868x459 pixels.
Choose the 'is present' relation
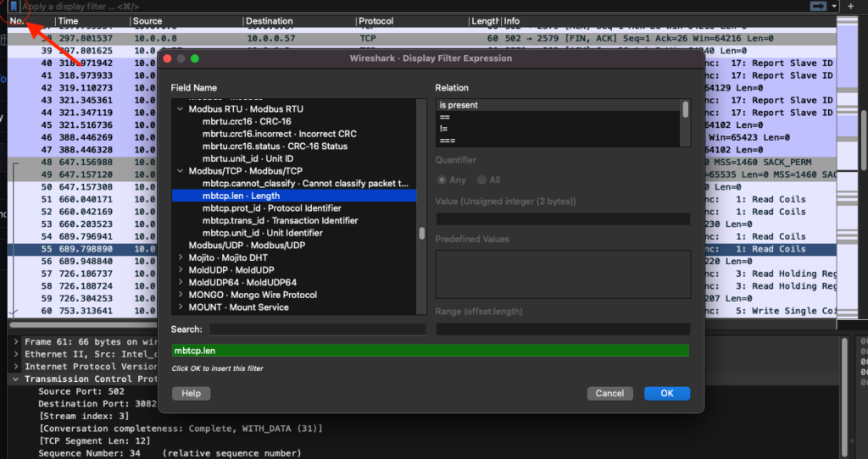pos(558,105)
